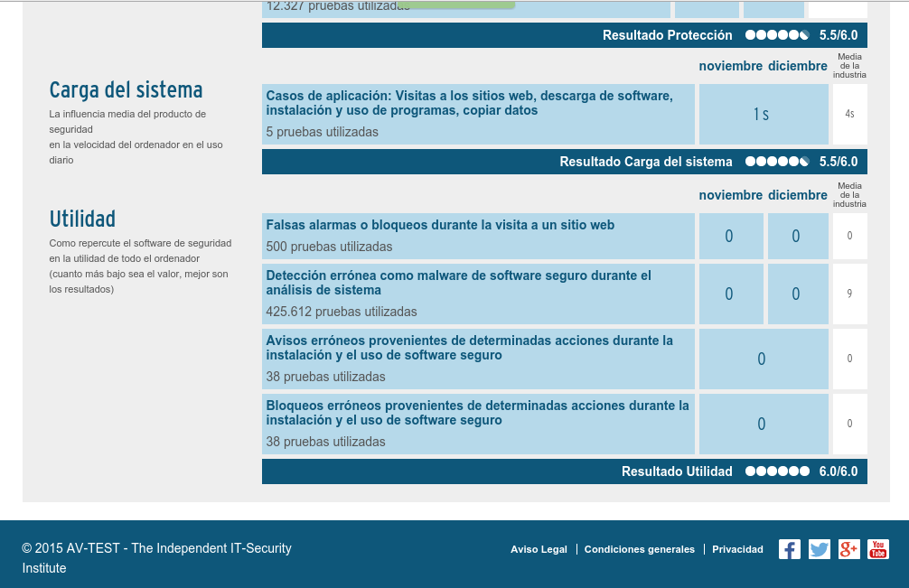The image size is (909, 588).
Task: Click the Utilidad section heading
Action: point(82,219)
